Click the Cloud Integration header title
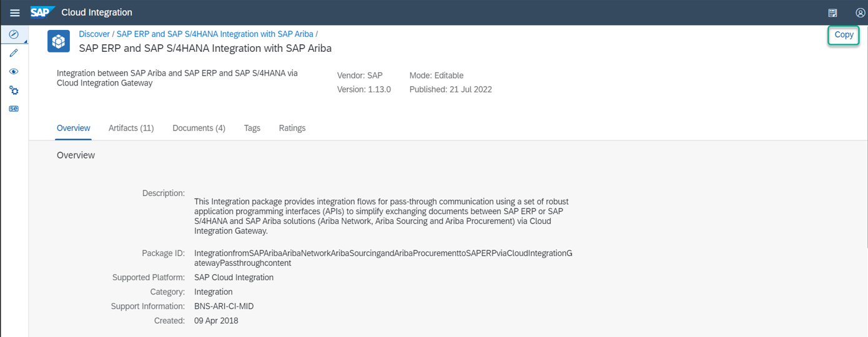 [97, 12]
